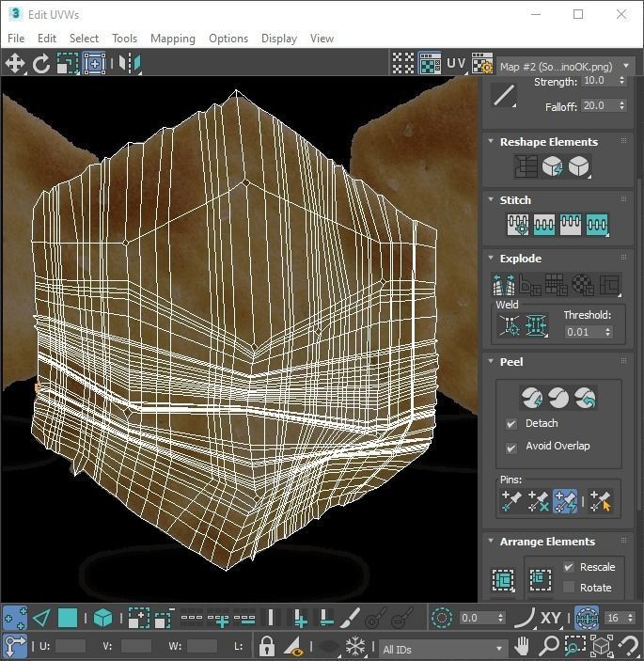This screenshot has height=661, width=644.
Task: Click the Falloff spinner arrows
Action: tap(622, 105)
